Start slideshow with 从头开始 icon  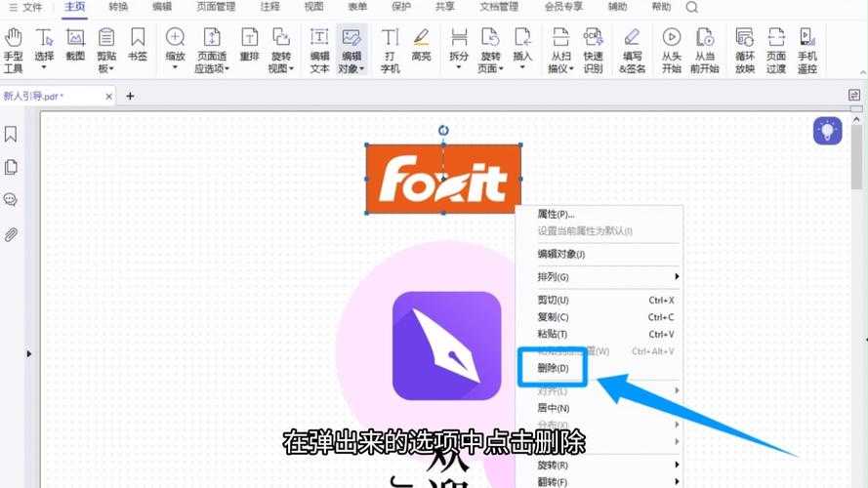(x=671, y=49)
